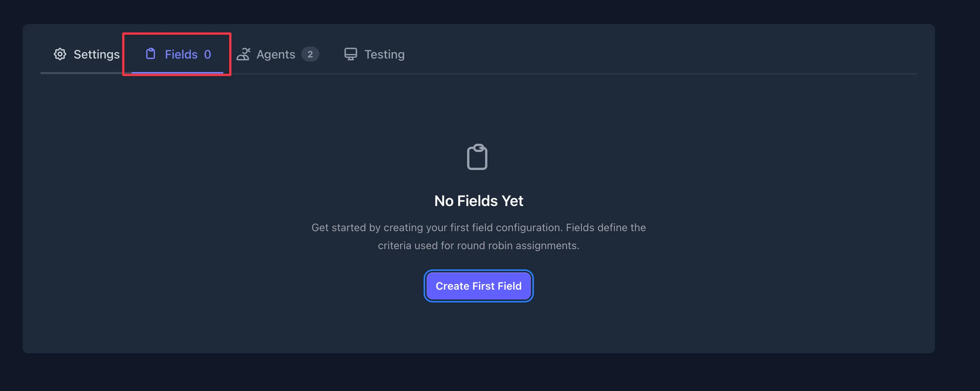Image resolution: width=980 pixels, height=391 pixels.
Task: Click the large clipboard icon above No Fields Yet
Action: click(x=478, y=157)
